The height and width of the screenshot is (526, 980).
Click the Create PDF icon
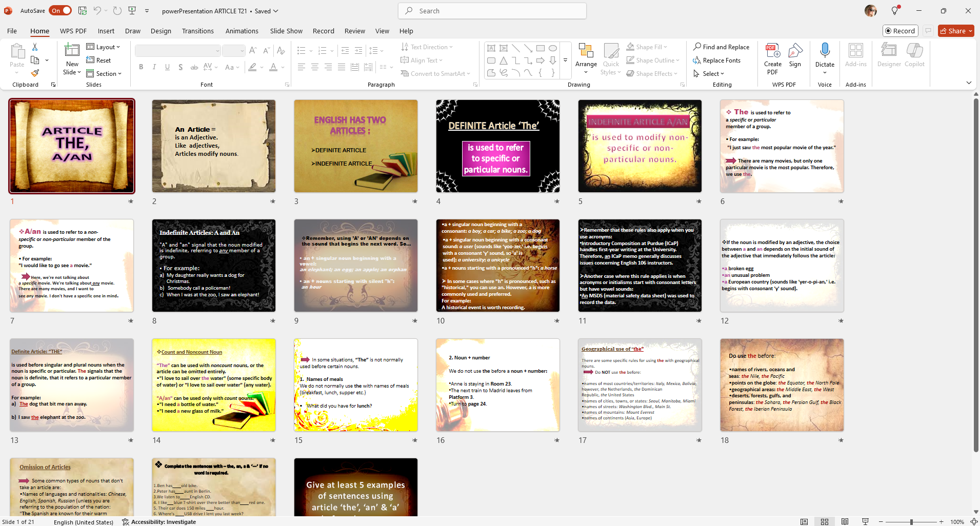(772, 50)
